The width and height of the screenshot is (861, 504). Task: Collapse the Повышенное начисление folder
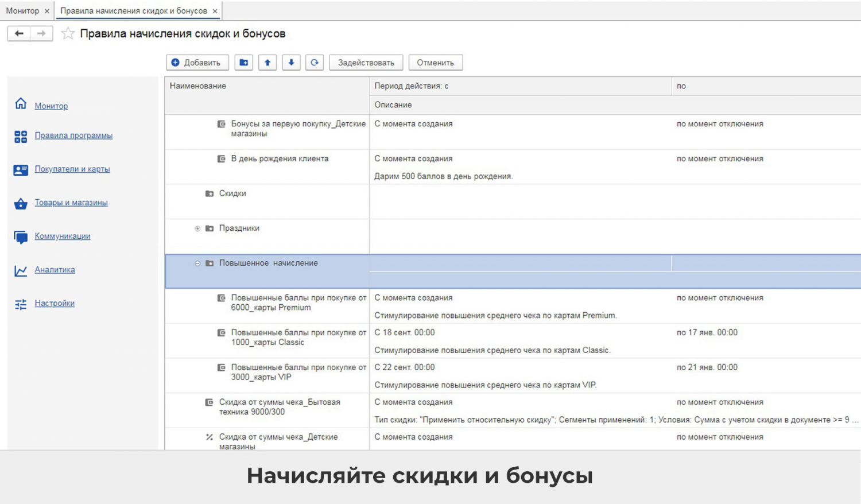point(197,263)
